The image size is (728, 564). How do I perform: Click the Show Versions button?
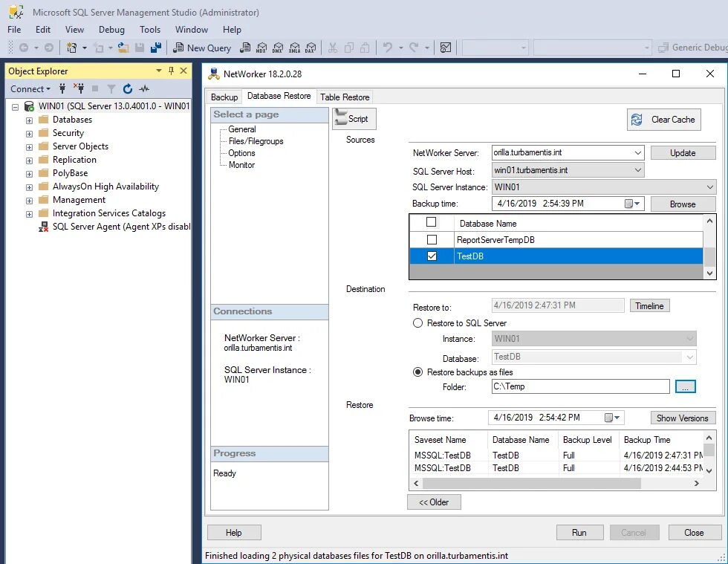[683, 418]
